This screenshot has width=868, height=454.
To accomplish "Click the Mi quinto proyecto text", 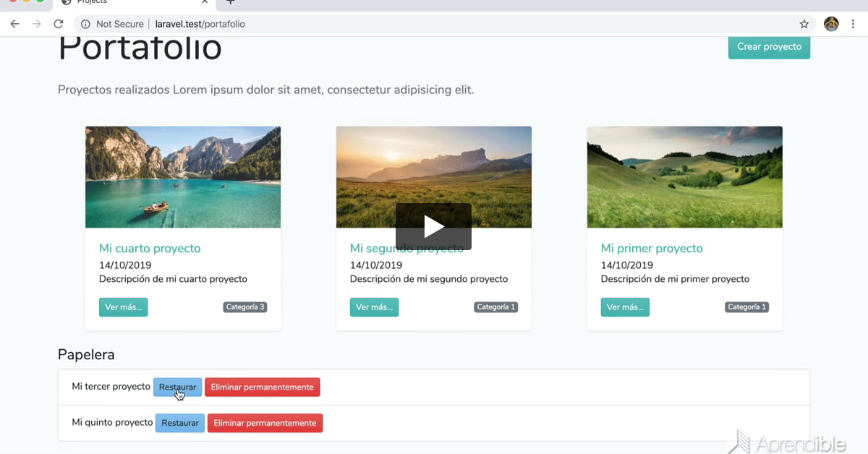I will pos(112,422).
